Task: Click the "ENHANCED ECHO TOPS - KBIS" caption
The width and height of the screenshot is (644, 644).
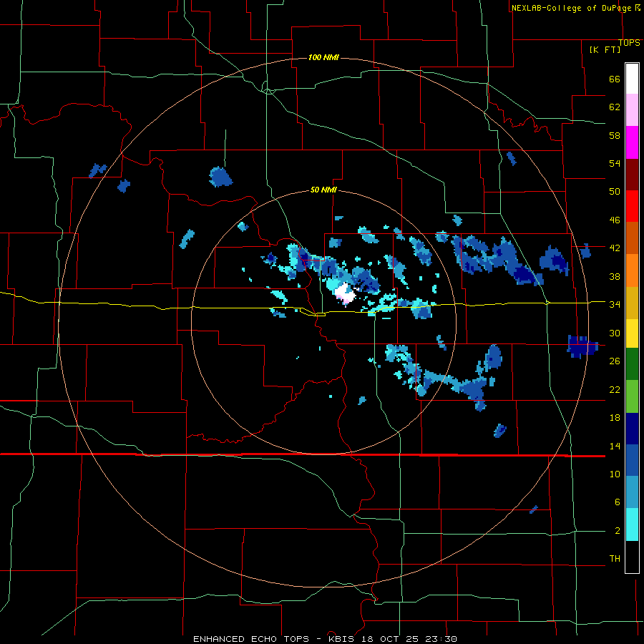Action: [x=275, y=639]
